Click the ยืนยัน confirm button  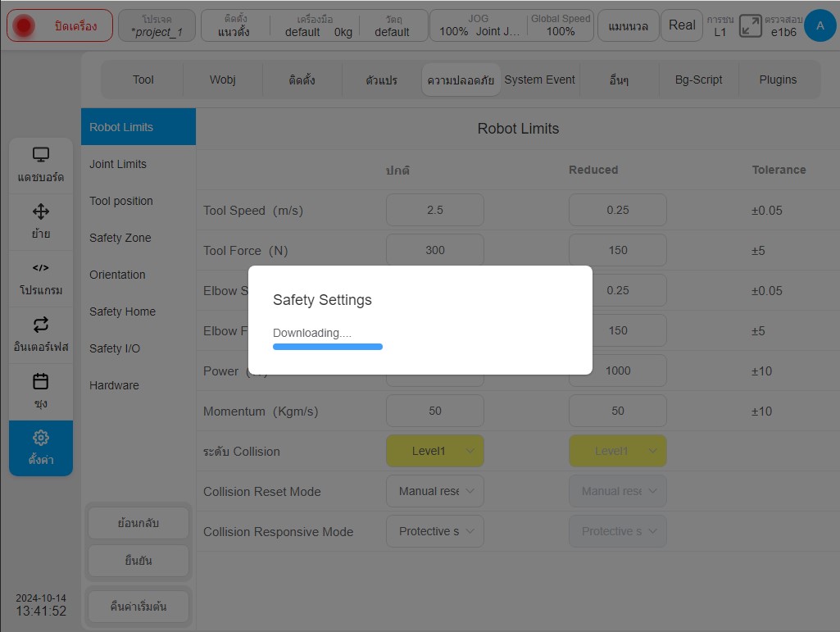coord(138,561)
